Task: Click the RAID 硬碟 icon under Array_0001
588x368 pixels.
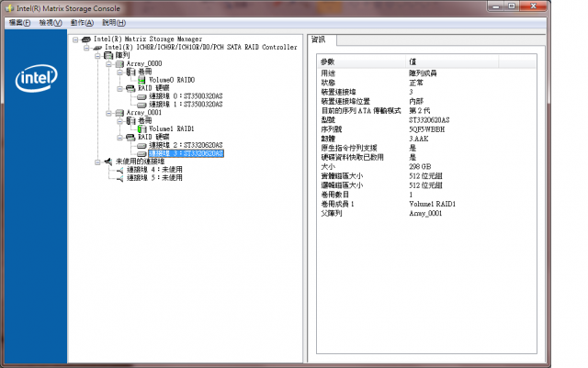Action: tap(130, 137)
